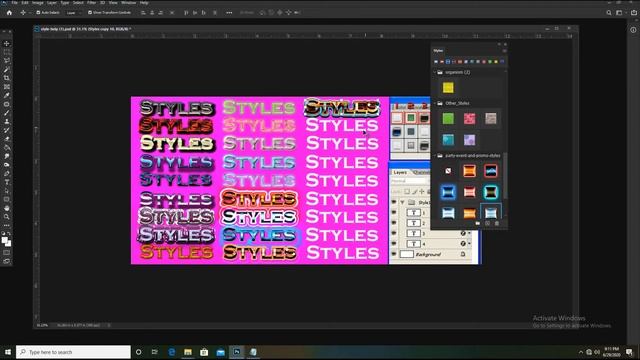640x360 pixels.
Task: Select the Eraser tool
Action: pyautogui.click(x=7, y=139)
